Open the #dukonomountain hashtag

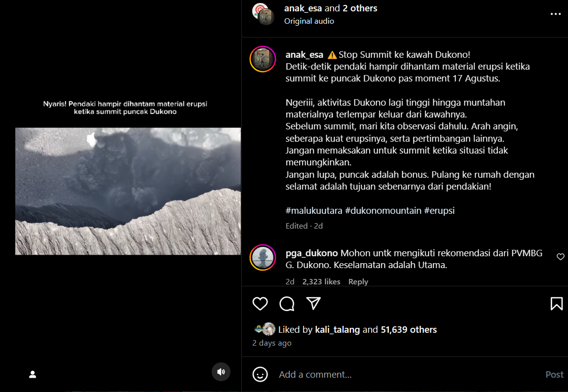point(383,210)
